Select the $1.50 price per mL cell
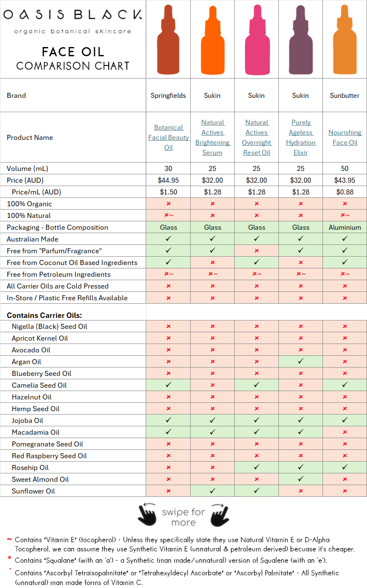Image resolution: width=367 pixels, height=588 pixels. (x=168, y=192)
